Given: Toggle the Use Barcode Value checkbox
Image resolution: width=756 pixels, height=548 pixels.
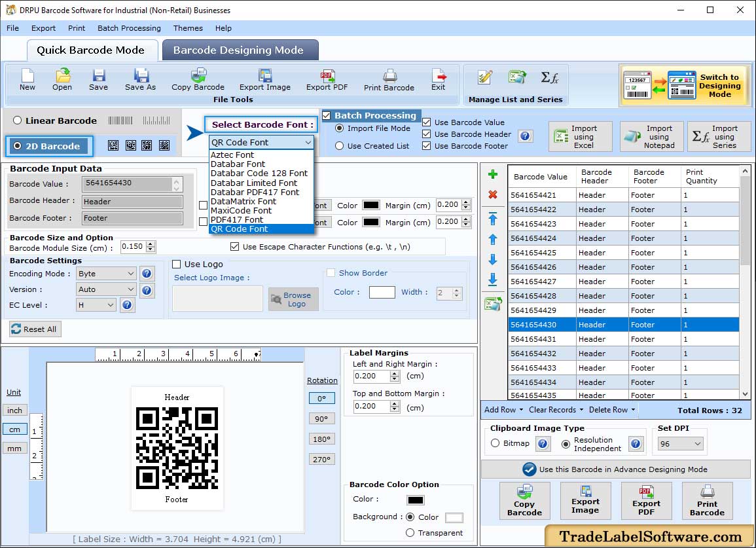Looking at the screenshot, I should [x=426, y=122].
